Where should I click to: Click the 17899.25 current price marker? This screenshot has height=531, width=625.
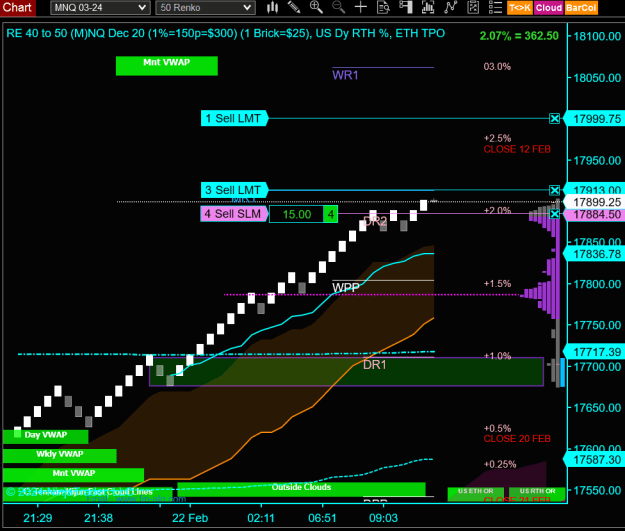click(595, 202)
